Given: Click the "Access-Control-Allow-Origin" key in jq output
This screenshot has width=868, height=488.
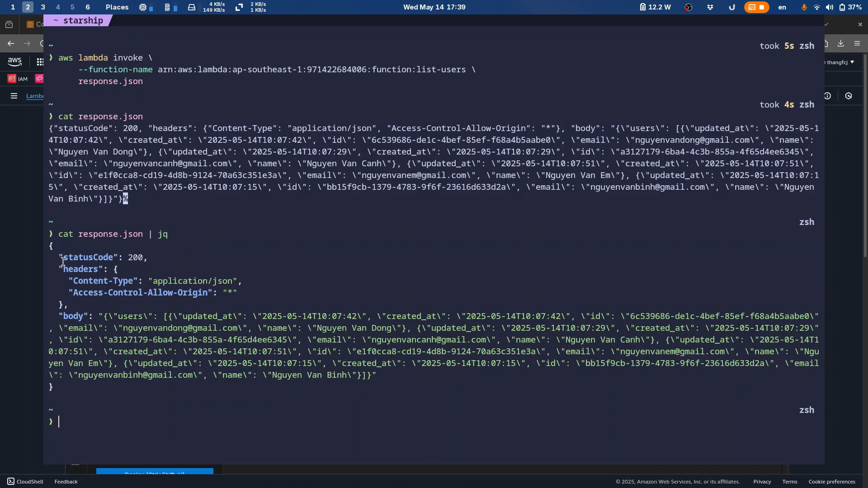Looking at the screenshot, I should point(140,293).
